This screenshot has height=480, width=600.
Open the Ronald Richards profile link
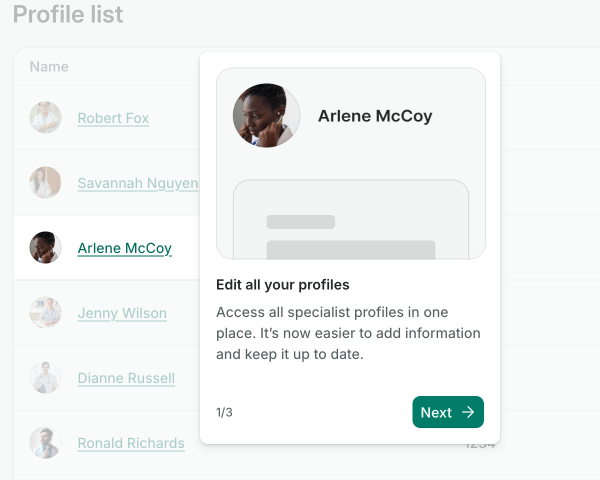coord(131,443)
